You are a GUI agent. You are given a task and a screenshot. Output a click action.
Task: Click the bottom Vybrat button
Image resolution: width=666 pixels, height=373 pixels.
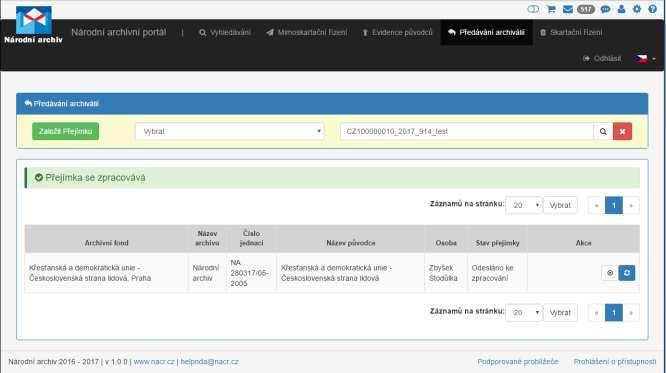pos(560,313)
